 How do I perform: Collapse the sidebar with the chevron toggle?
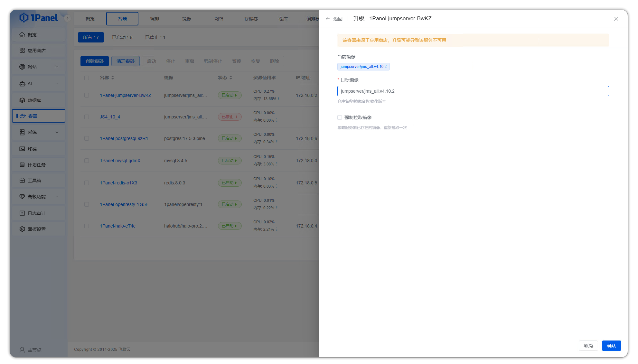coord(67,18)
